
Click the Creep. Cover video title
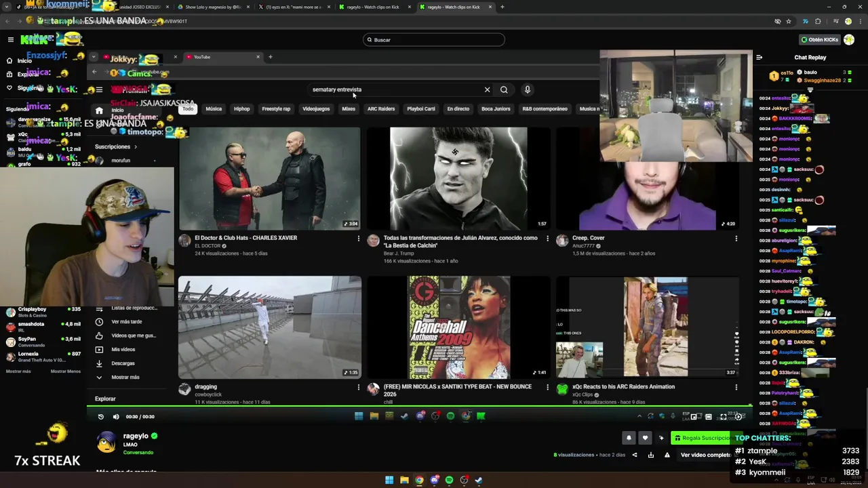[x=589, y=238]
